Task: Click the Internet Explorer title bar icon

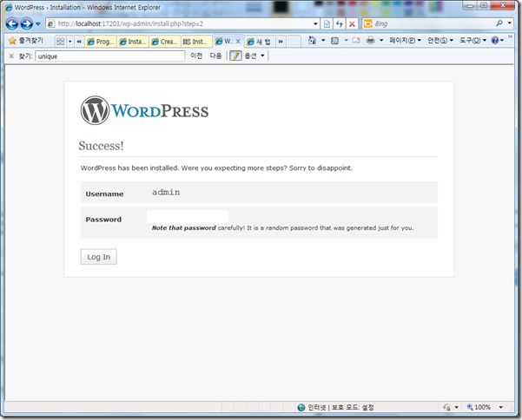Action: pyautogui.click(x=9, y=7)
